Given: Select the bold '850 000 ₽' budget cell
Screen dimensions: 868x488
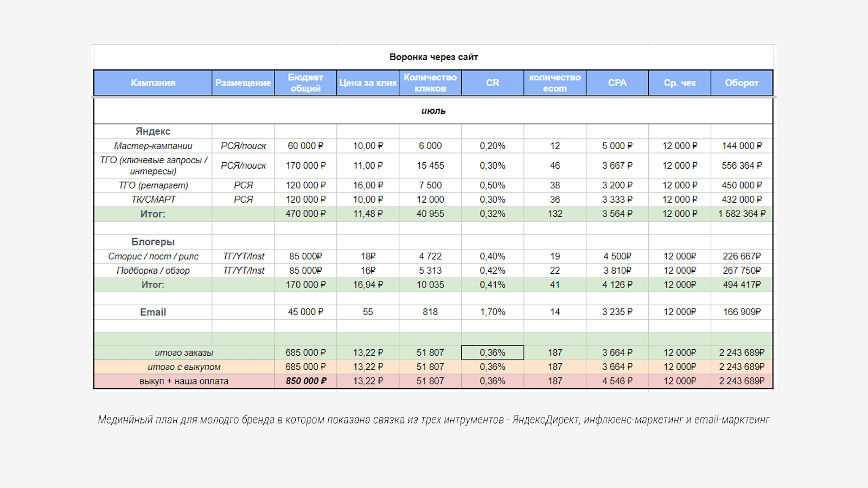Looking at the screenshot, I should click(x=306, y=381).
